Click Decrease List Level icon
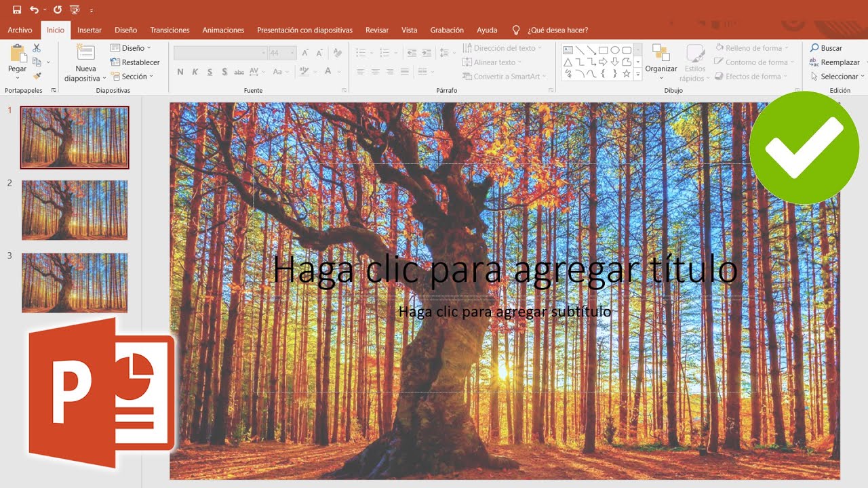 [412, 53]
